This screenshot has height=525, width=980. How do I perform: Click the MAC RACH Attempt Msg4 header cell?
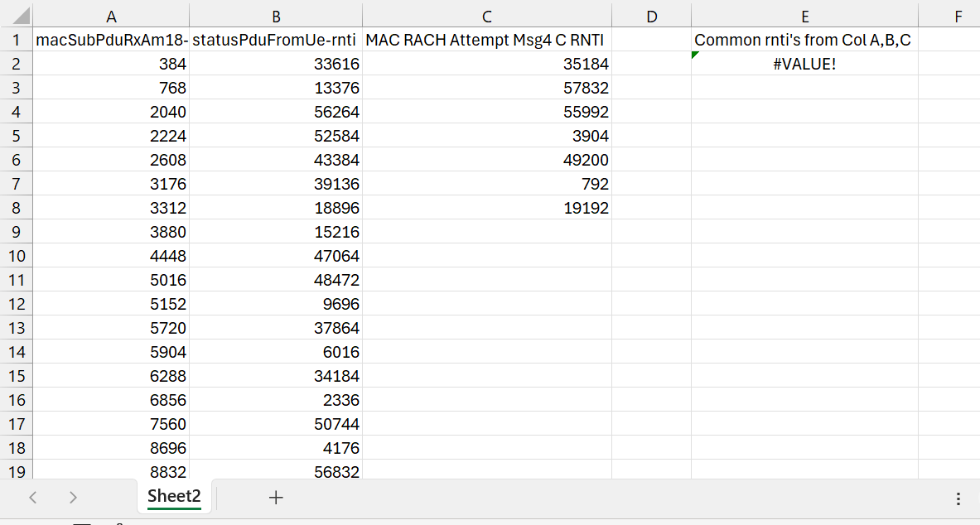(486, 39)
